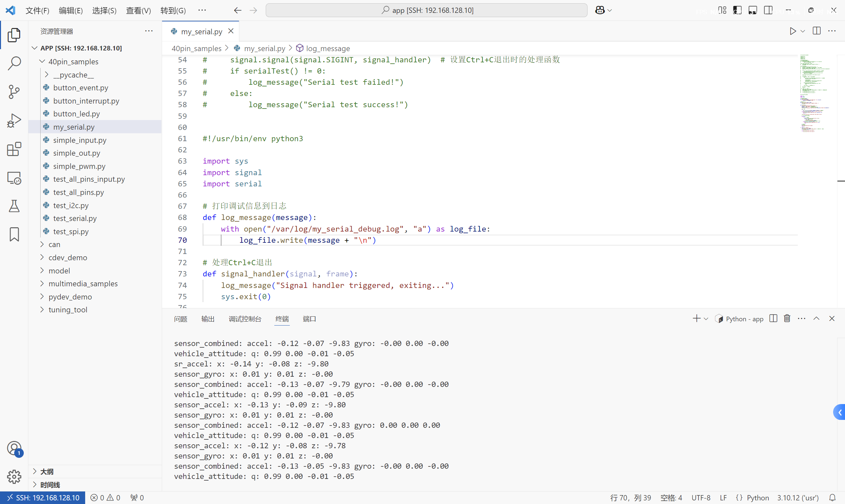Open the Testing flask view
Image resolution: width=845 pixels, height=504 pixels.
click(x=14, y=206)
